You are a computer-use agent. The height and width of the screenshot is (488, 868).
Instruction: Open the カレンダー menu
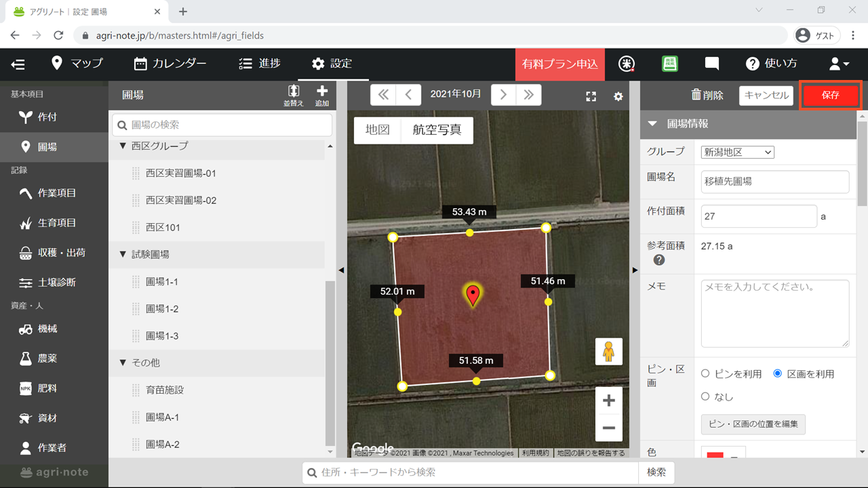click(170, 64)
